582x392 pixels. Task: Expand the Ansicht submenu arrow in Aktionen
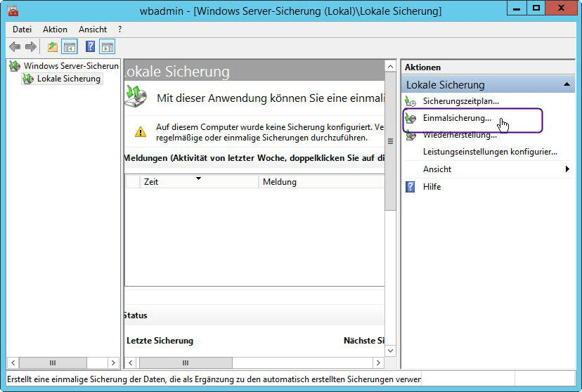[x=567, y=169]
